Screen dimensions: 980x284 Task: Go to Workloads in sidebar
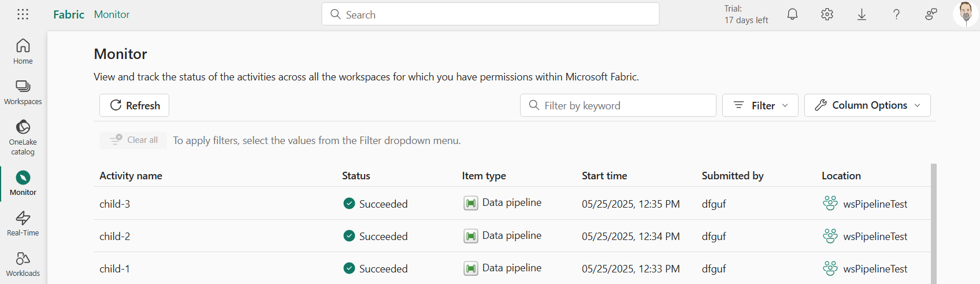pyautogui.click(x=23, y=264)
